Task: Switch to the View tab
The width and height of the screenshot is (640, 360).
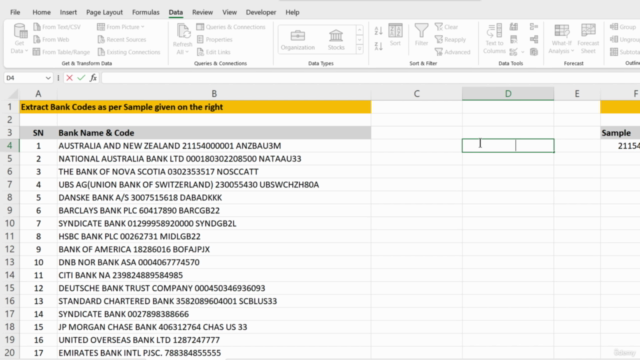Action: [x=229, y=12]
